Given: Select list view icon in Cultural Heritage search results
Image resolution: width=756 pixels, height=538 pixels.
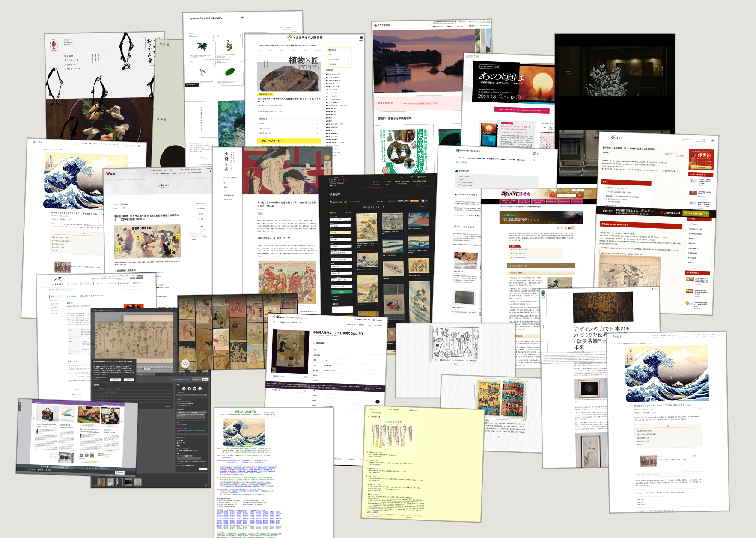Looking at the screenshot, I should (x=426, y=200).
